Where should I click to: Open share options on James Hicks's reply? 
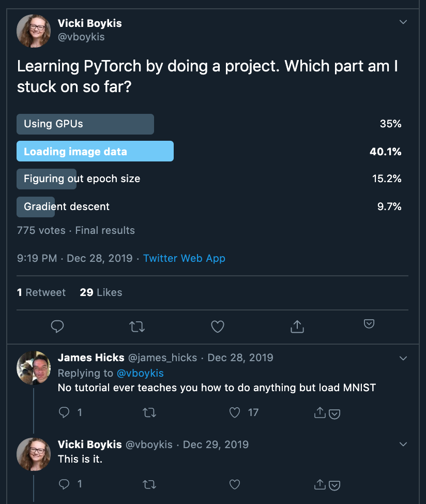pyautogui.click(x=321, y=412)
